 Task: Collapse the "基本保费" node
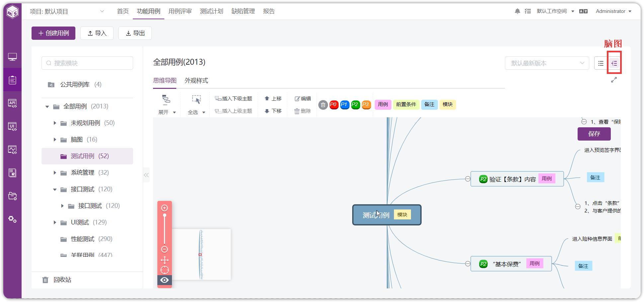(x=468, y=264)
